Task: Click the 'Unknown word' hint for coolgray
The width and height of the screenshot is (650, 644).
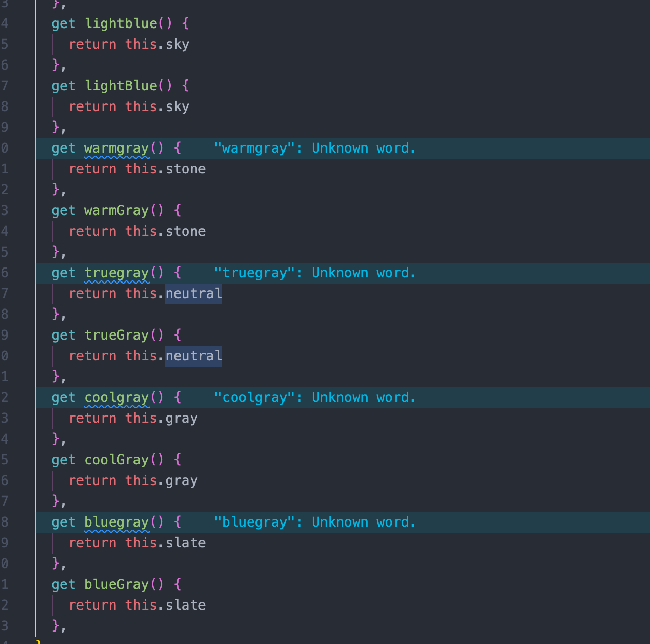Action: point(314,397)
